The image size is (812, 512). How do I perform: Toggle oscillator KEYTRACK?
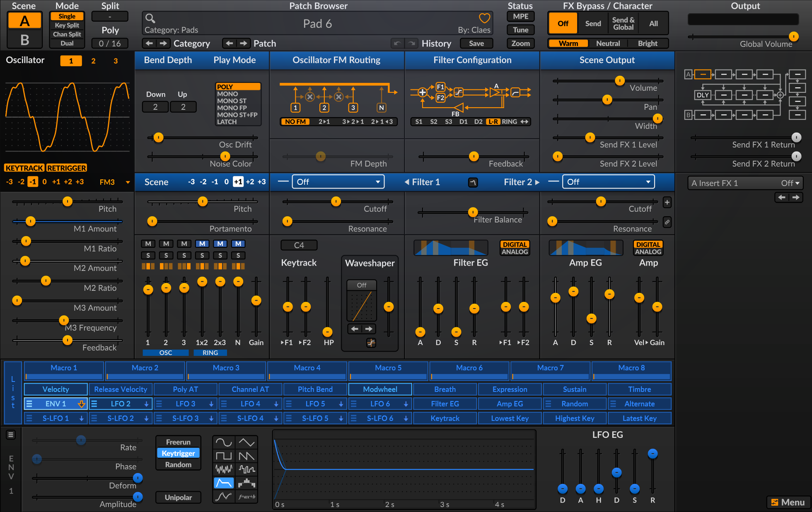pyautogui.click(x=24, y=168)
